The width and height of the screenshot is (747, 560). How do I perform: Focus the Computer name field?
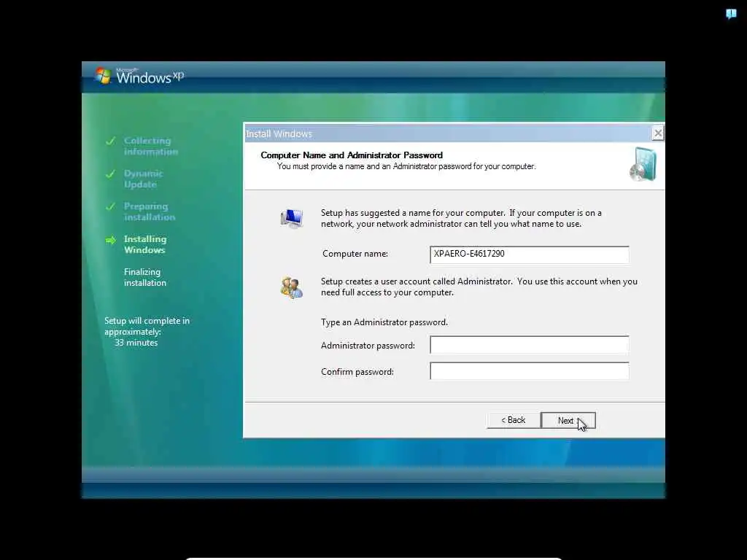coord(530,254)
